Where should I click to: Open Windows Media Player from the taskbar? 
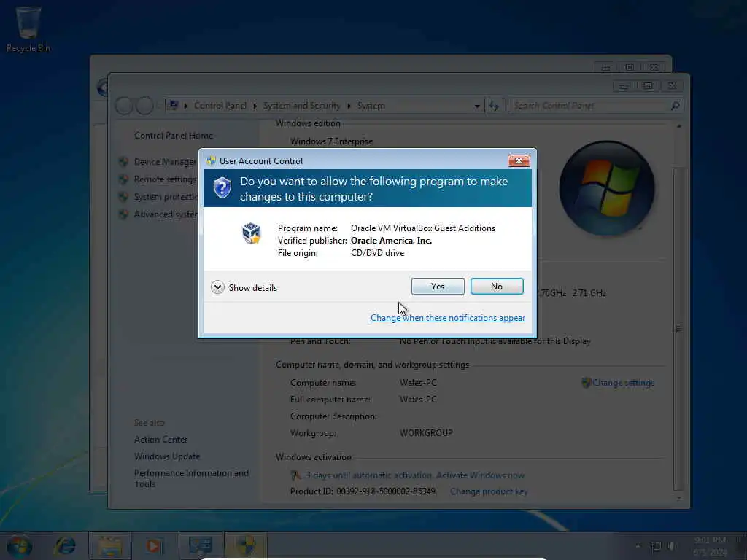pyautogui.click(x=153, y=545)
